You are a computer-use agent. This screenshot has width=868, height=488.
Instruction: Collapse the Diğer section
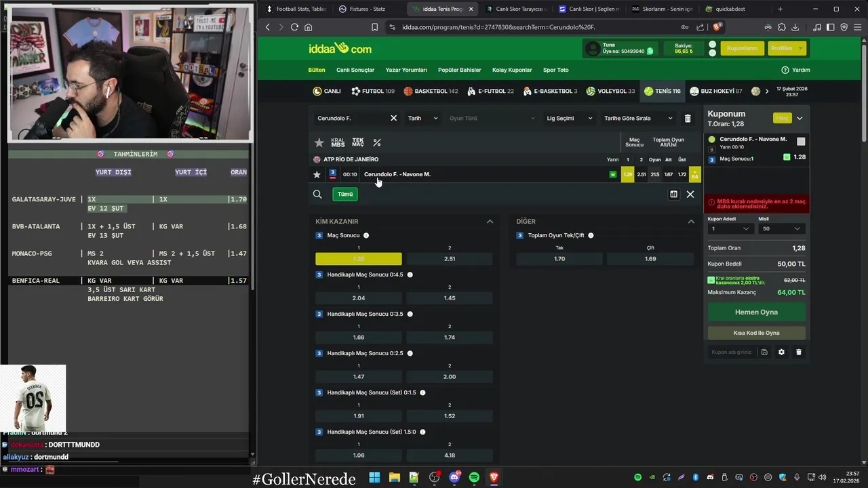point(691,222)
